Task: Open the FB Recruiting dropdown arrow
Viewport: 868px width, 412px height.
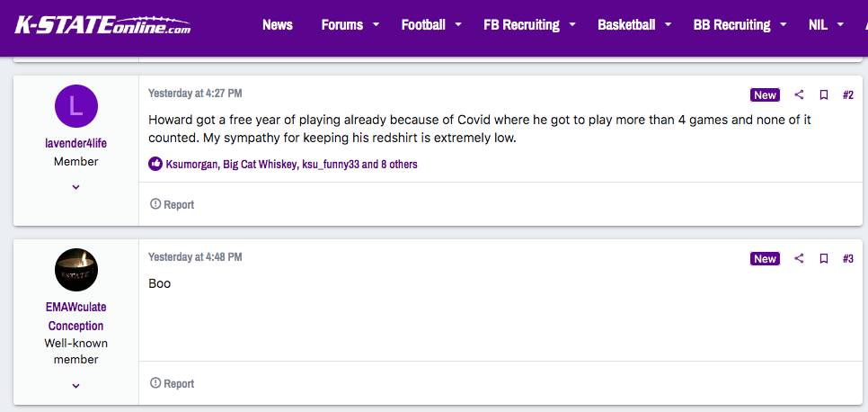Action: click(572, 25)
